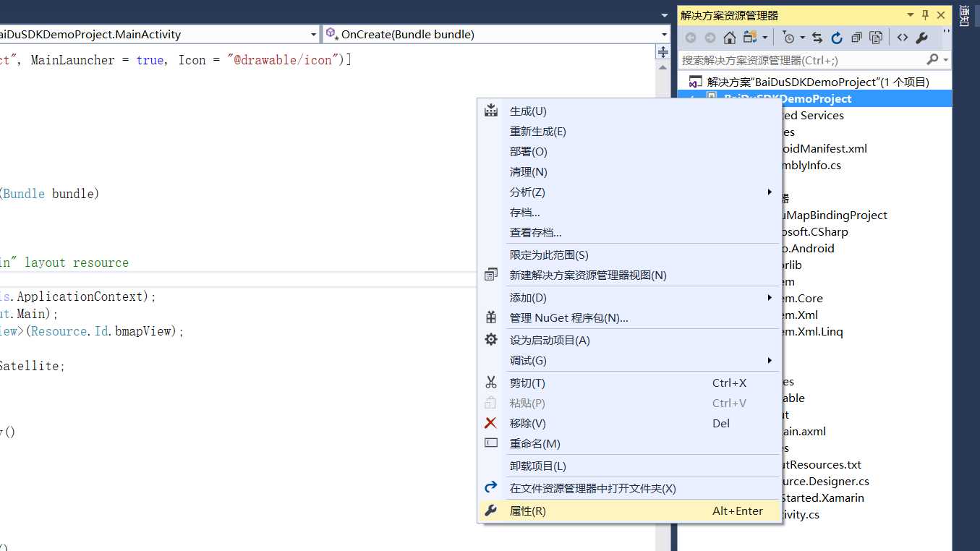
Task: Sync with Active Document arrows icon
Action: pos(817,38)
